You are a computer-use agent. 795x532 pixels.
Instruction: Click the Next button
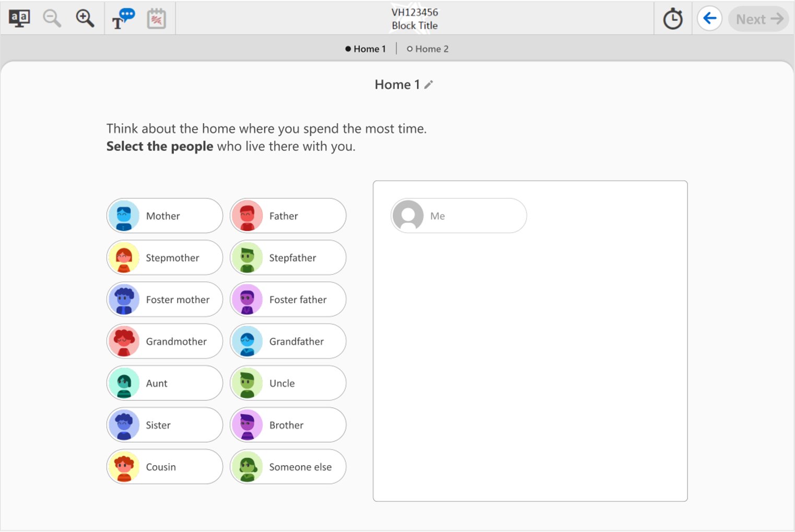click(x=758, y=19)
